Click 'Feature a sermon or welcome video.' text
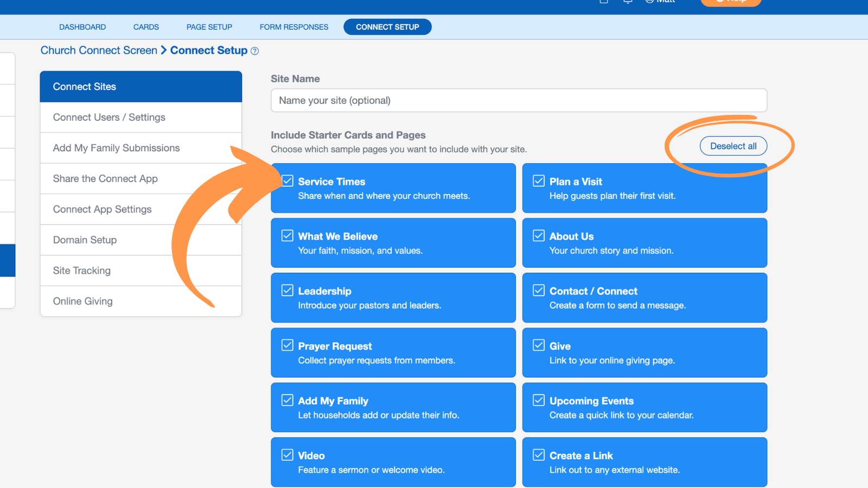868x488 pixels. point(371,470)
